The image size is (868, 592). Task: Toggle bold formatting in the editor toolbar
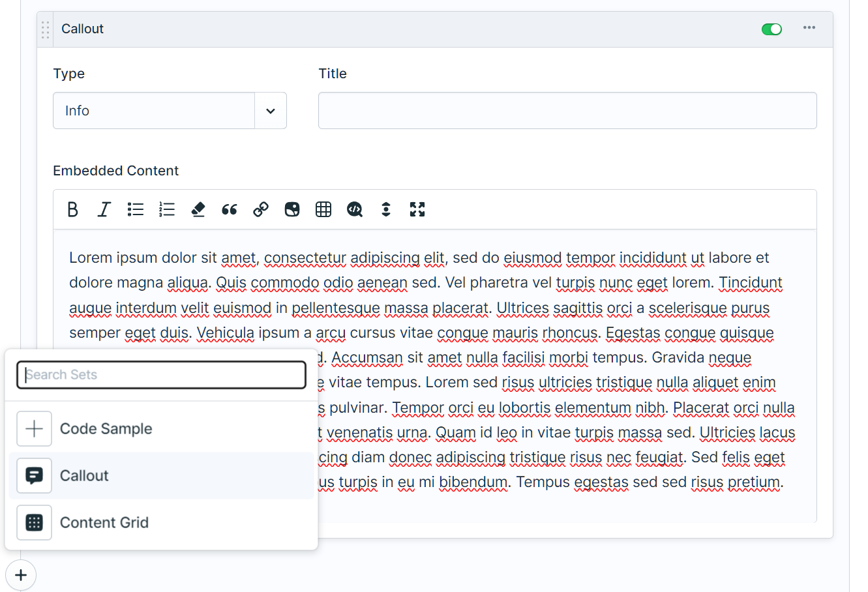pos(73,209)
